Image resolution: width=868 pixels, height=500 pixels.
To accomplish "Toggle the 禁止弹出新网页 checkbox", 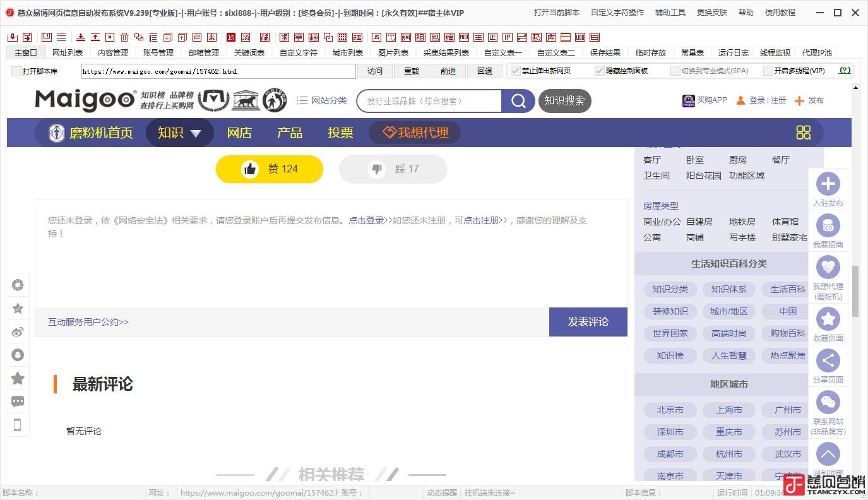I will tap(515, 71).
